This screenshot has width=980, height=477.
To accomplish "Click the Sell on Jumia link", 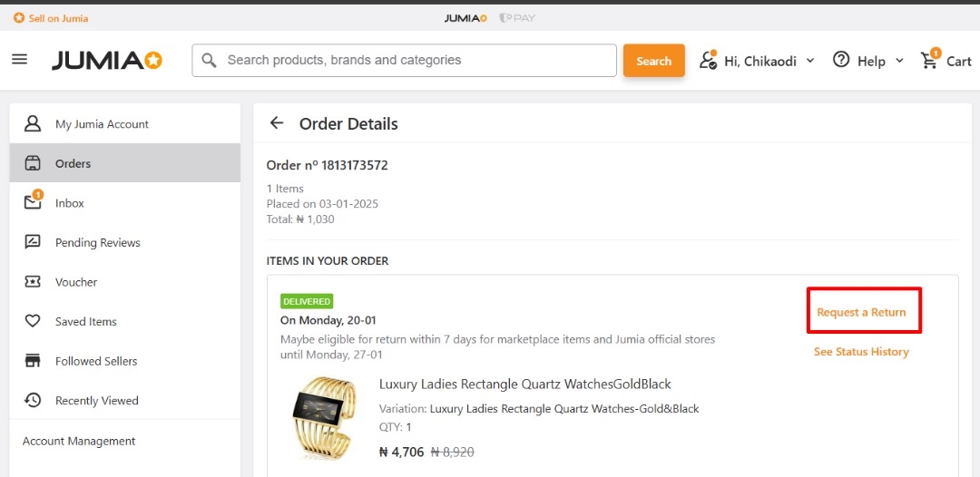I will coord(52,18).
